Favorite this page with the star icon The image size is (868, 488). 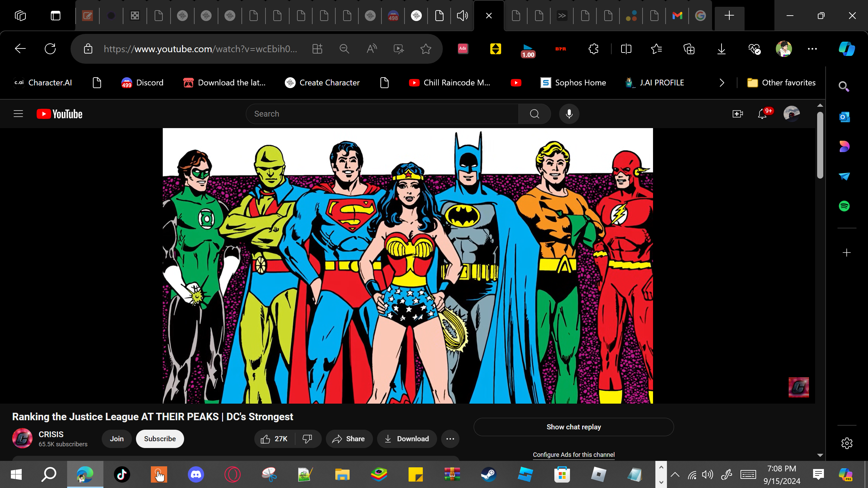(x=426, y=49)
